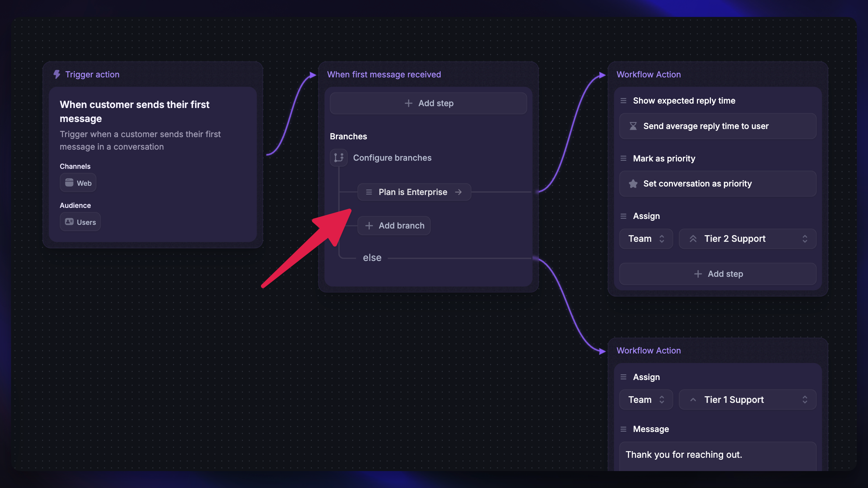Open the Team dropdown next to Tier 1 Support
This screenshot has width=868, height=488.
(646, 400)
